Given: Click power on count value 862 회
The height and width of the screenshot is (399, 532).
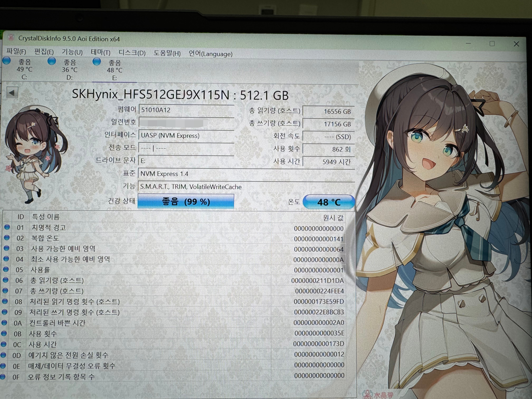Looking at the screenshot, I should pyautogui.click(x=329, y=149).
